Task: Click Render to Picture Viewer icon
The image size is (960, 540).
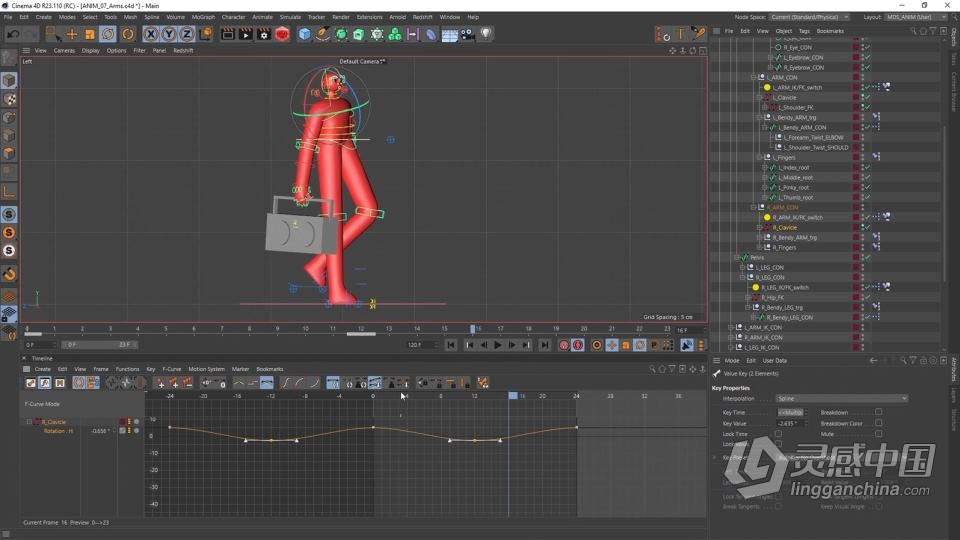Action: (246, 34)
